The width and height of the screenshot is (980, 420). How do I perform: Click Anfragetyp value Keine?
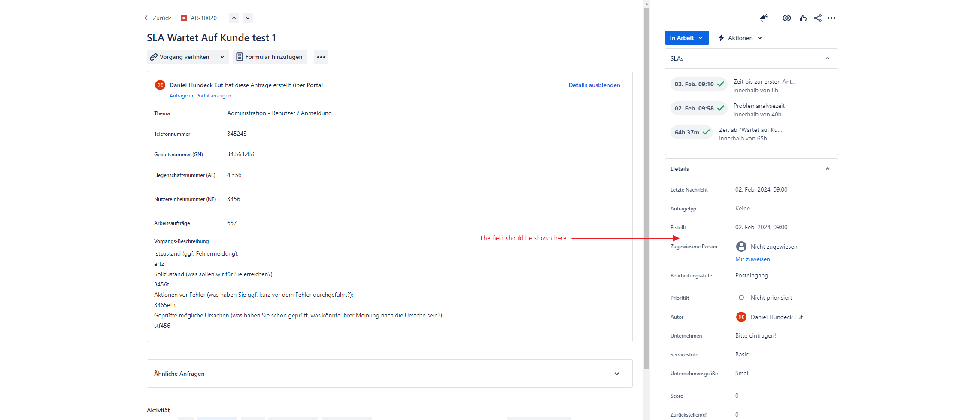(x=743, y=208)
